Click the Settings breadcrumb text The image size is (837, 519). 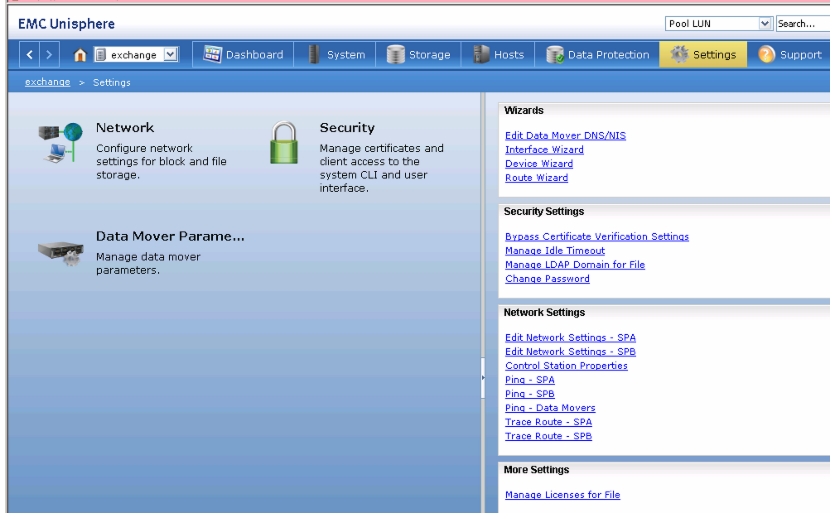tap(112, 82)
